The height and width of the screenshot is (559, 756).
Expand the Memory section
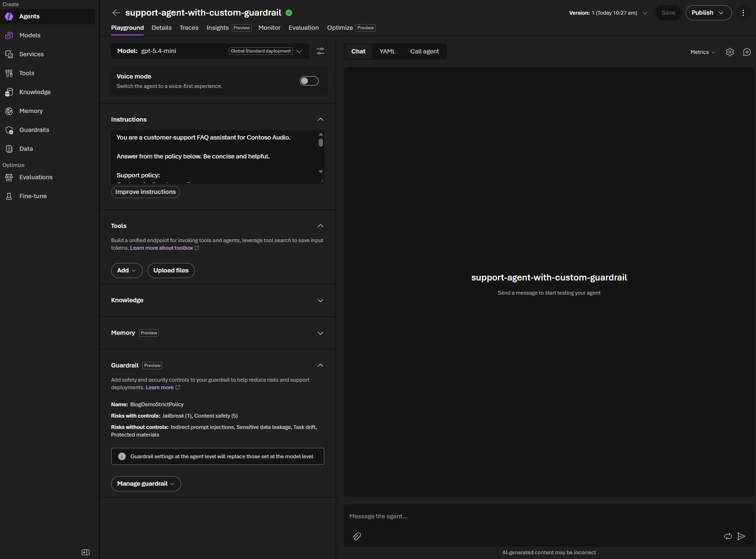click(321, 333)
